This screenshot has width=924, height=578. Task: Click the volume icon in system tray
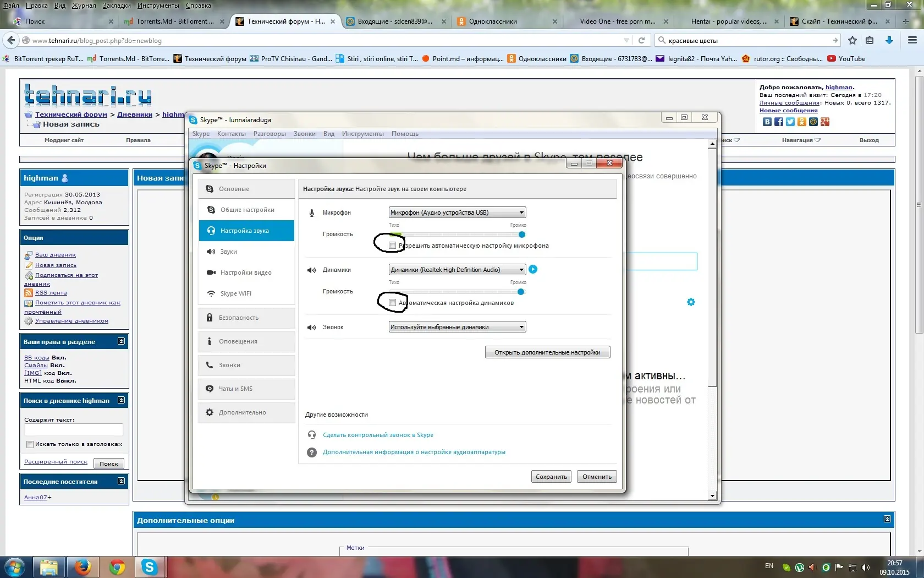pos(866,568)
